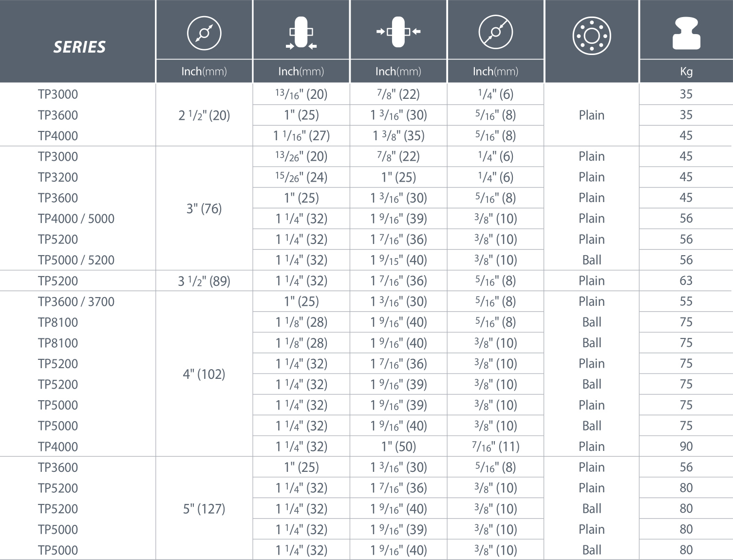The height and width of the screenshot is (560, 733).
Task: Click the 1" (50) hub length value
Action: click(398, 447)
